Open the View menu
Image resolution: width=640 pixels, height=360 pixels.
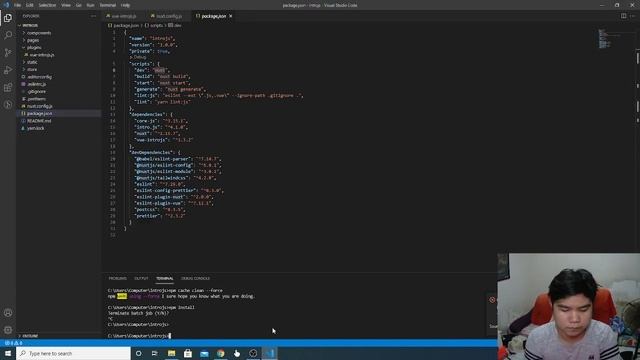coord(66,5)
